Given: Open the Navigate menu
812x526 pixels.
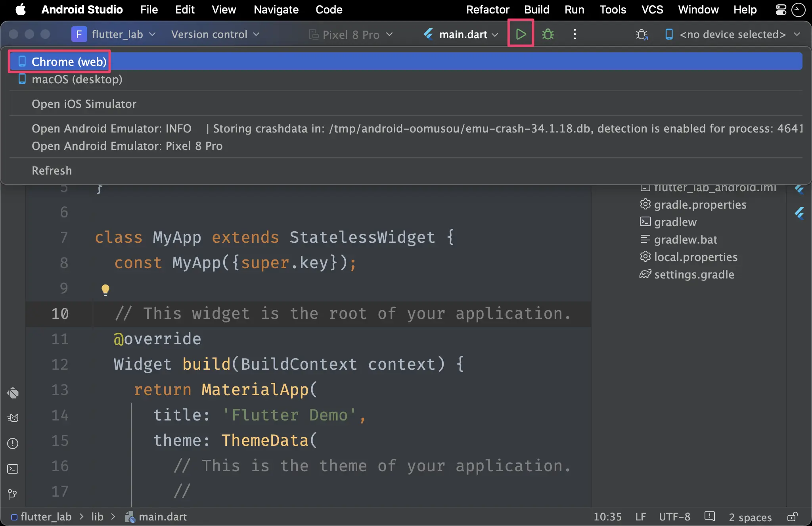Looking at the screenshot, I should click(x=276, y=9).
